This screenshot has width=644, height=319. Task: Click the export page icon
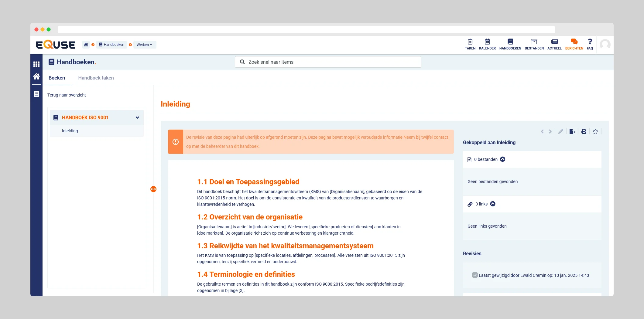pyautogui.click(x=572, y=131)
